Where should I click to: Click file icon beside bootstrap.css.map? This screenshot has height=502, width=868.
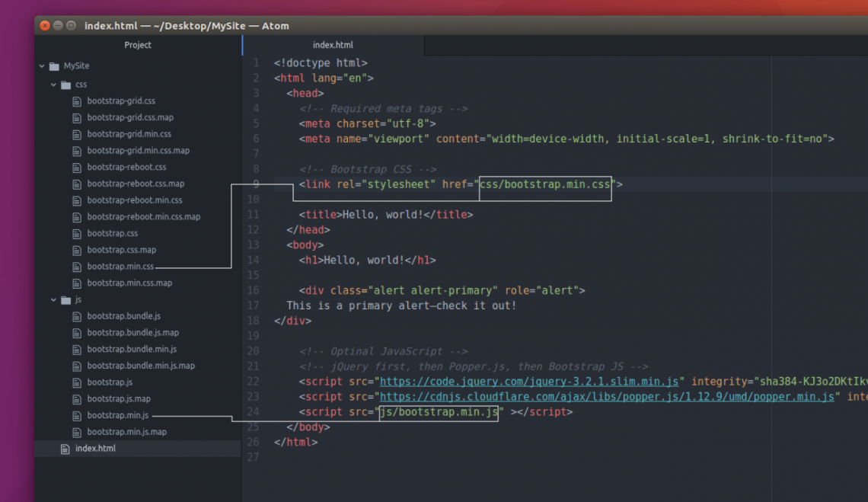pyautogui.click(x=77, y=251)
